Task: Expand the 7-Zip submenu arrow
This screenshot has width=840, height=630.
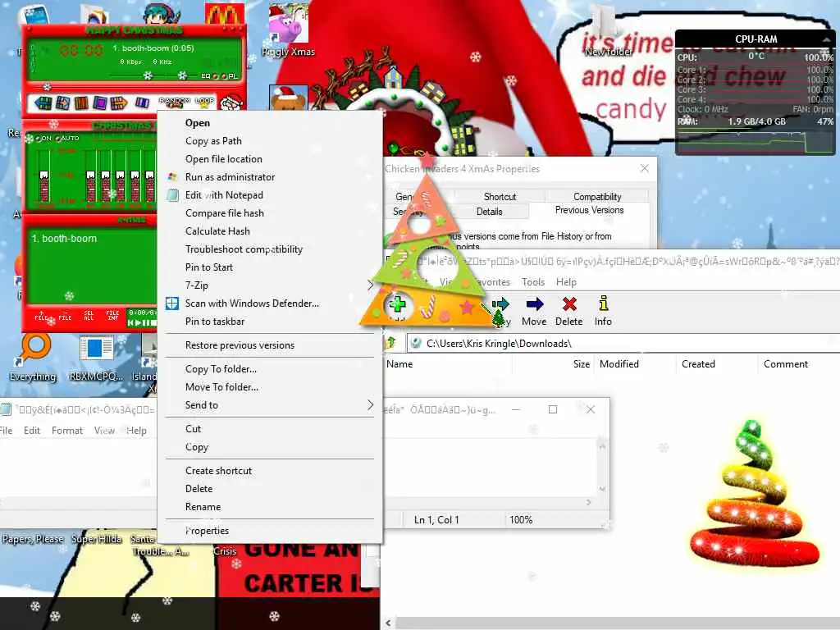Action: pos(370,285)
